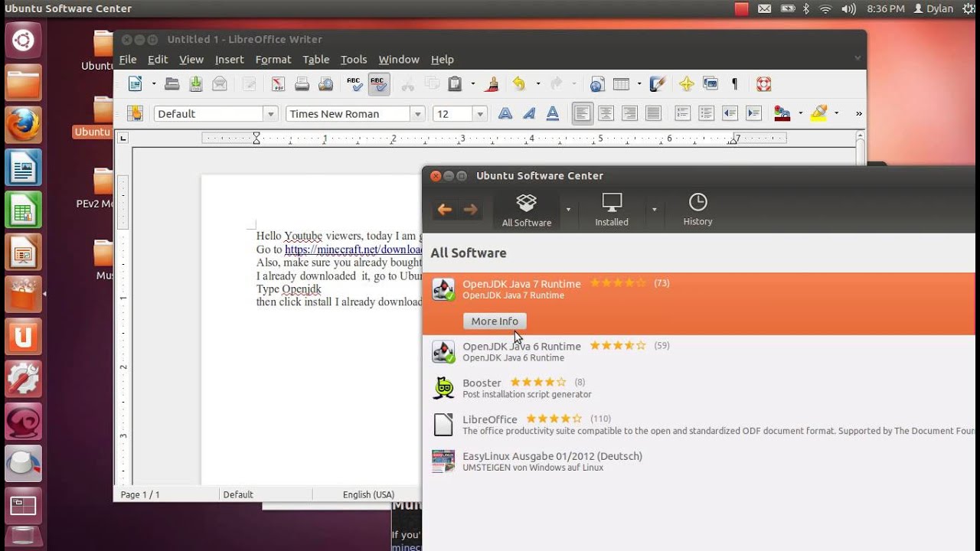Toggle italic formatting

pos(529,113)
